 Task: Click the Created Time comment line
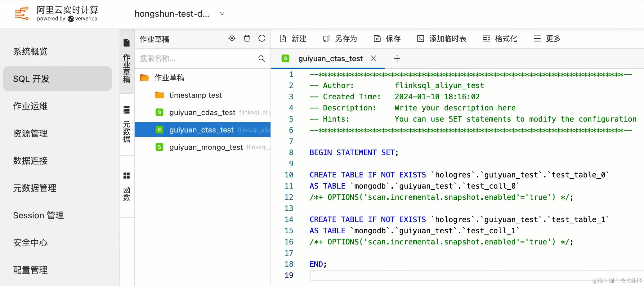click(x=395, y=97)
